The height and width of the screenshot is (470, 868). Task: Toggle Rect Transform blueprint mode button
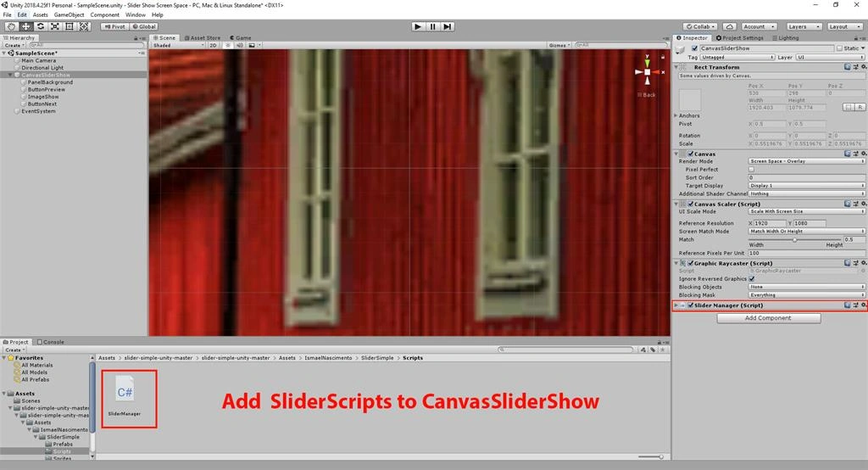tap(848, 107)
